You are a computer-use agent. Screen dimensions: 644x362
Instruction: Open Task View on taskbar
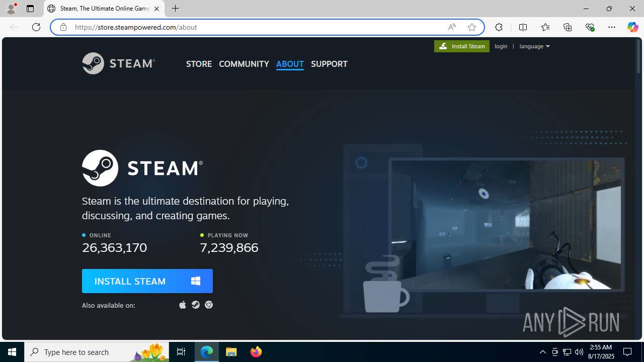point(181,352)
